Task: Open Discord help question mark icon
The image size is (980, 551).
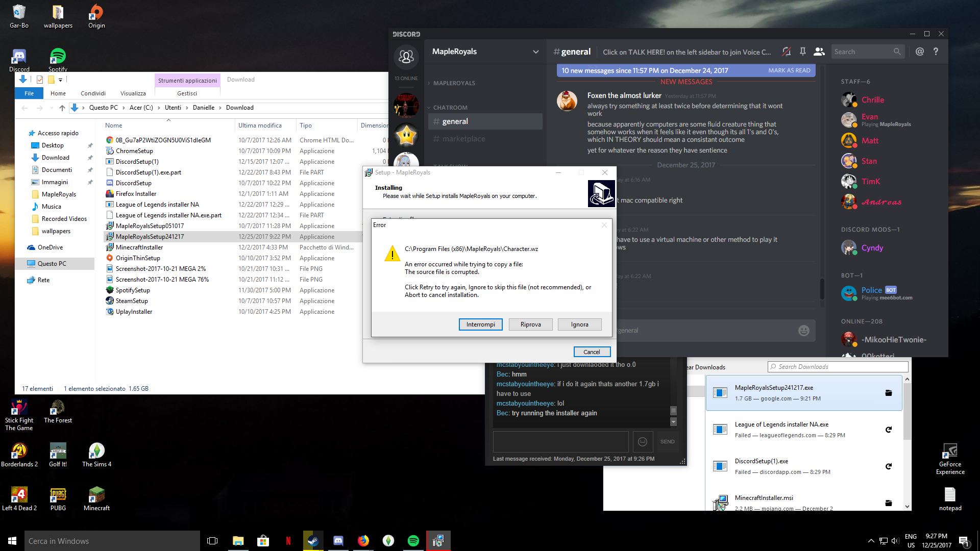Action: pos(936,52)
